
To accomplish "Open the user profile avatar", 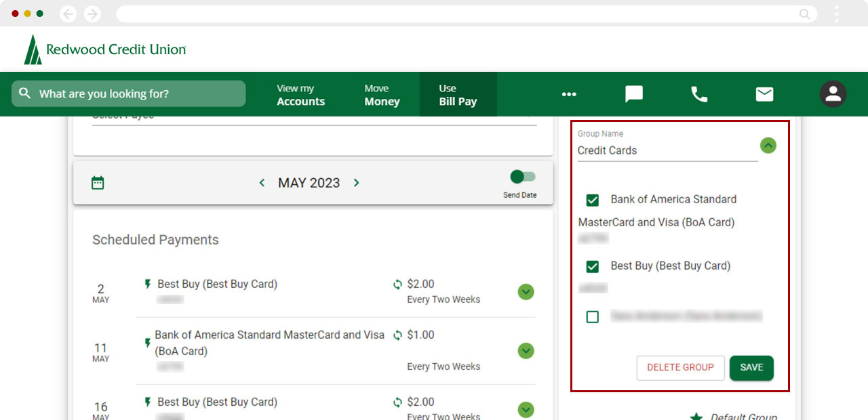I will pyautogui.click(x=833, y=94).
